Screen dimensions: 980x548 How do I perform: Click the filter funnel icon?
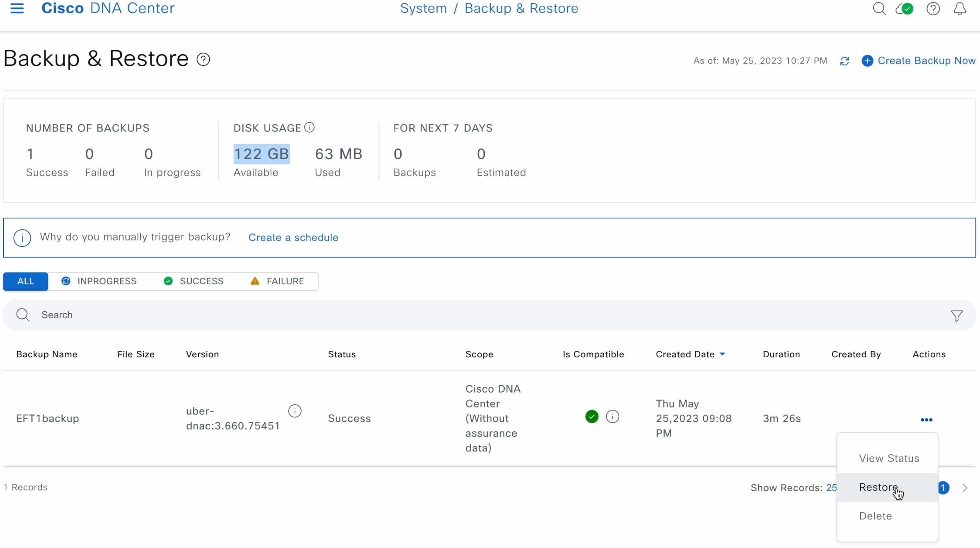click(x=956, y=316)
